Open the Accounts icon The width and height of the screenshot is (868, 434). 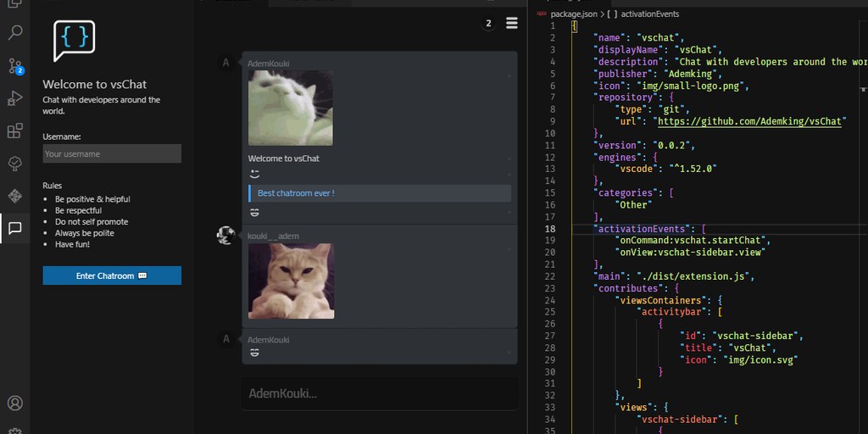click(x=15, y=403)
